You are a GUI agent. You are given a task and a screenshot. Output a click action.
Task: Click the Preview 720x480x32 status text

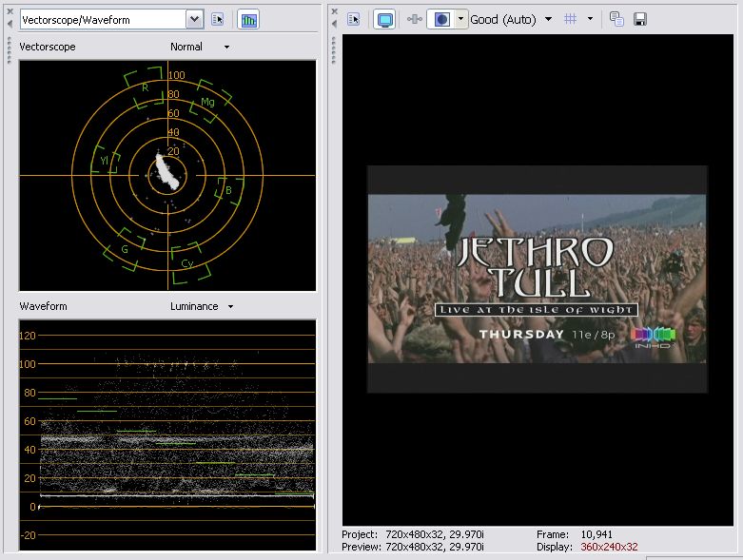[x=413, y=547]
